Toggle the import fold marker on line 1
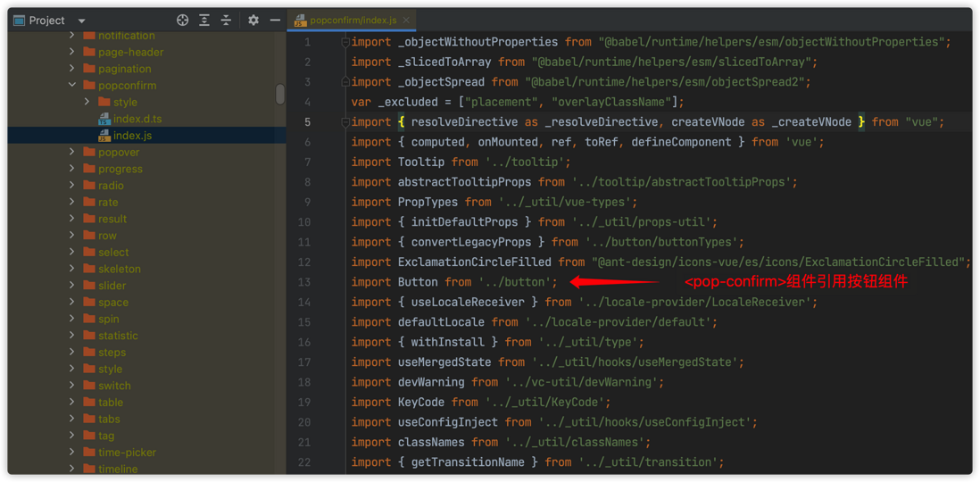Image resolution: width=980 pixels, height=482 pixels. point(345,43)
